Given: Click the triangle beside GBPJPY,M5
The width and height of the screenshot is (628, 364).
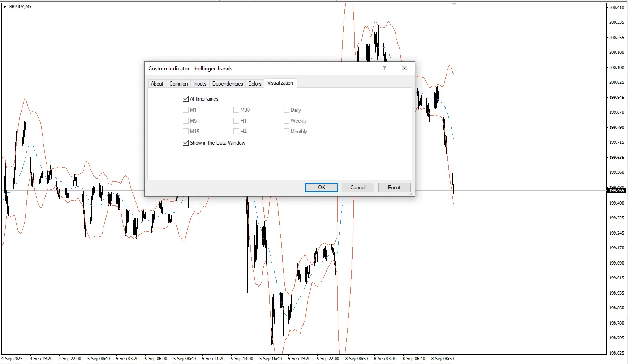Looking at the screenshot, I should [x=4, y=7].
